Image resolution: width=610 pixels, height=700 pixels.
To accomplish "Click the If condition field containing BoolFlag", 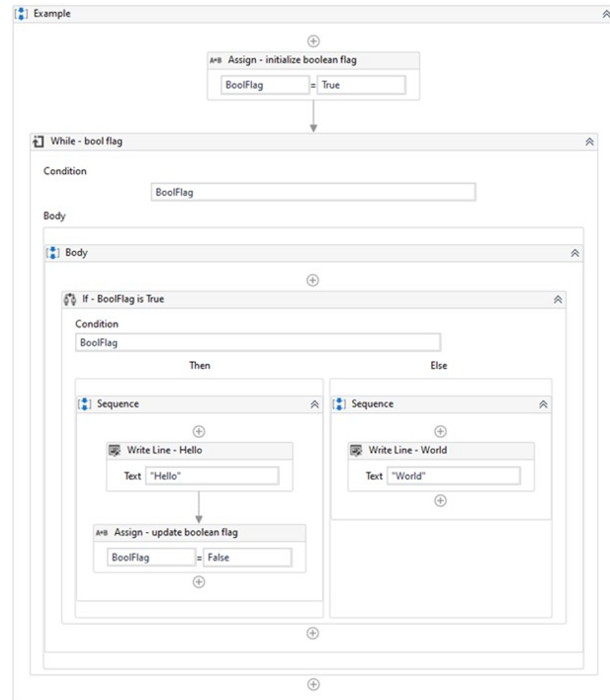I will (x=258, y=343).
